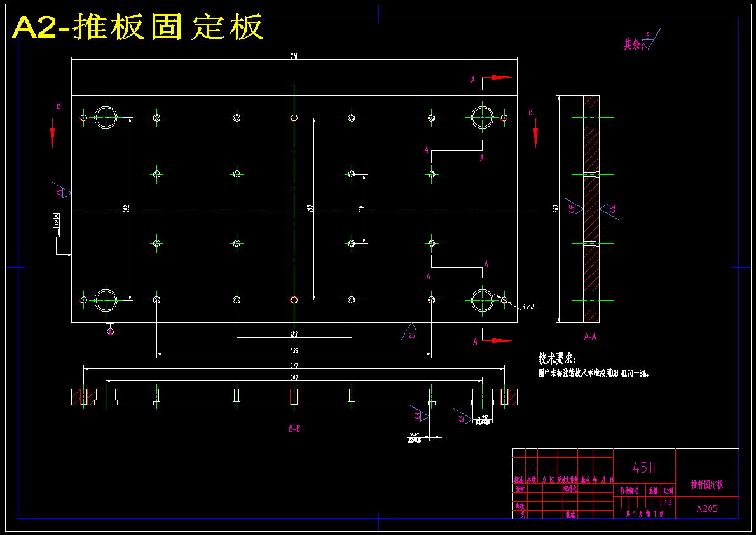Click the '比例' header cell
756x535 pixels.
[668, 490]
